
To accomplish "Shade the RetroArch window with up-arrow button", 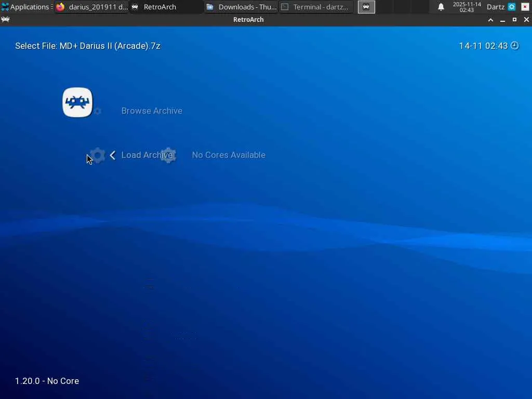I will coord(490,20).
